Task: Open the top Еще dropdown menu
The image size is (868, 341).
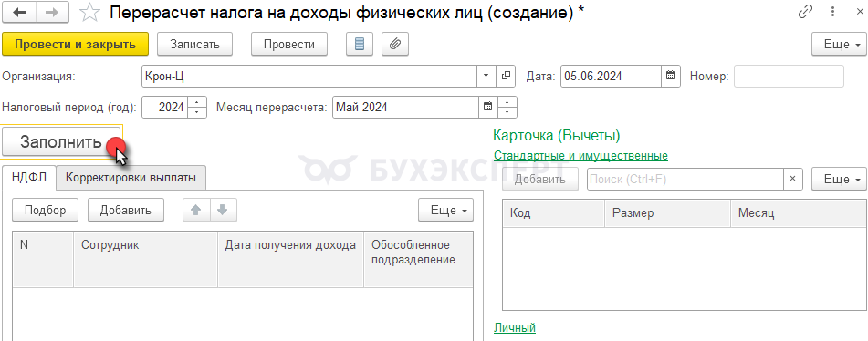Action: [x=839, y=44]
